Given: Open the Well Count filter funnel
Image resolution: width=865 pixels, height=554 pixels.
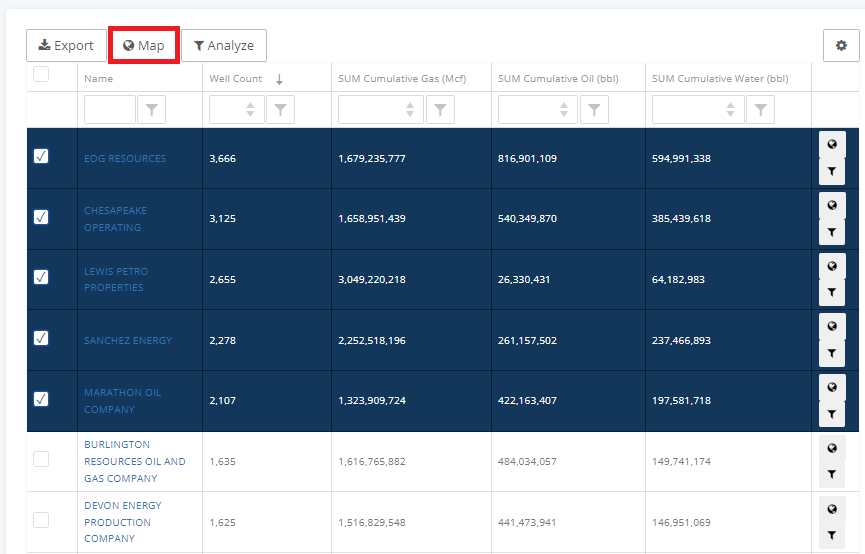Looking at the screenshot, I should [280, 109].
